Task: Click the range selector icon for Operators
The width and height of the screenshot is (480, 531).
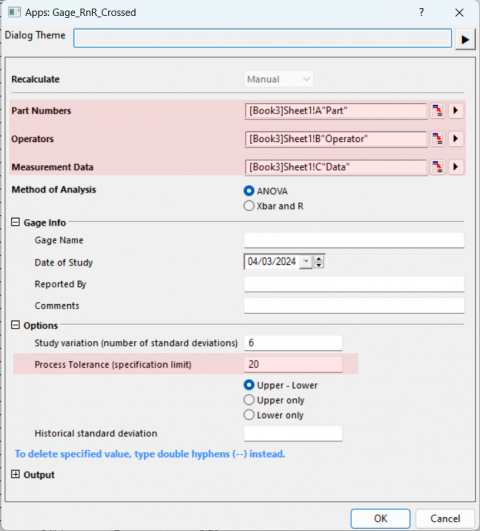Action: pos(437,139)
